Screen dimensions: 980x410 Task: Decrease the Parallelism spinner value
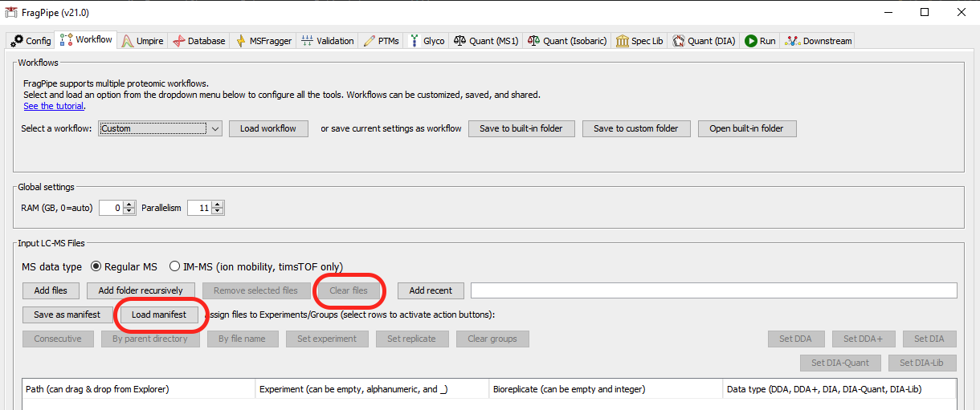218,212
